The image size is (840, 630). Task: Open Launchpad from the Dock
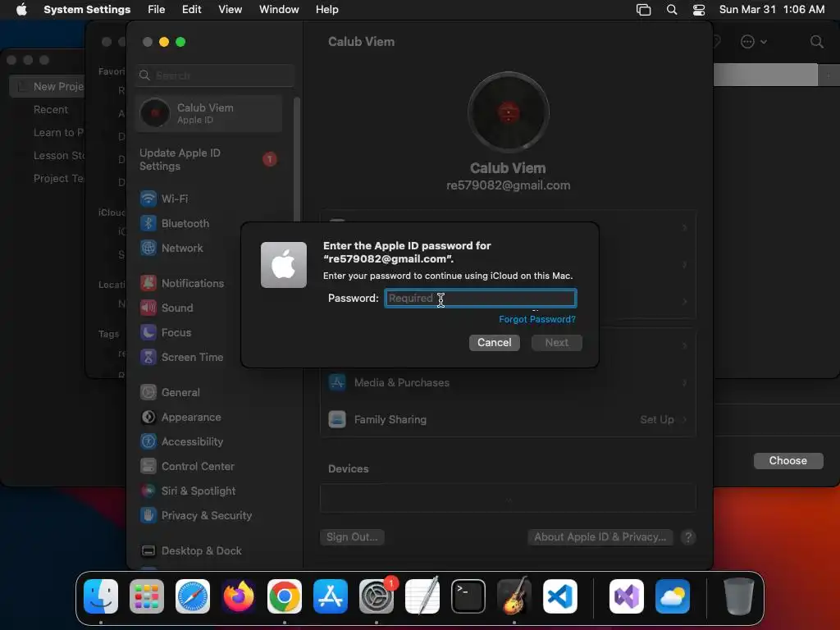[x=147, y=596]
